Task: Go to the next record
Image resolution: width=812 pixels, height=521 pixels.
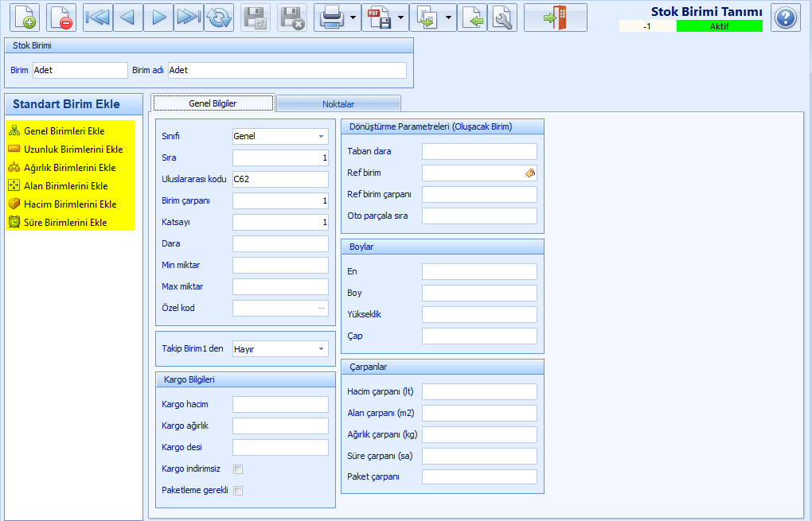Action: click(x=158, y=17)
